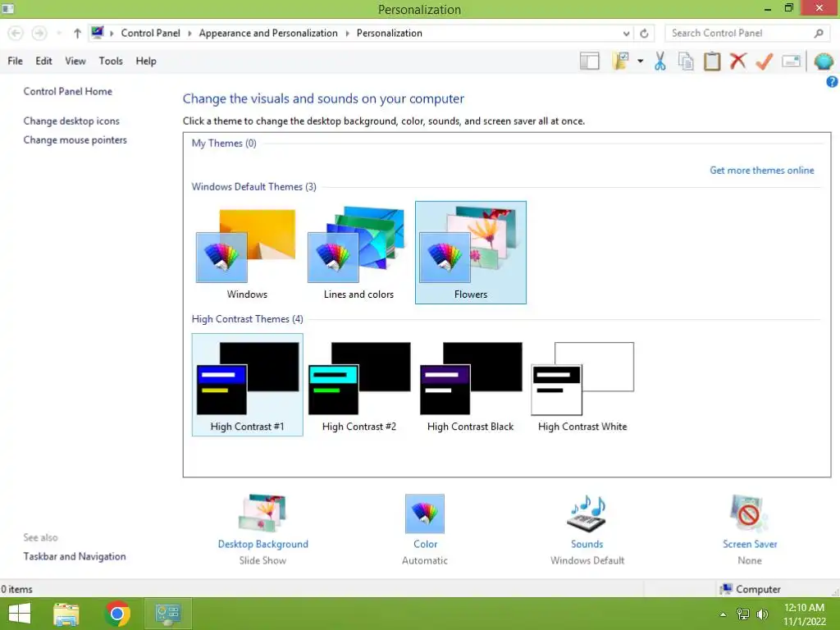Expand the chevron after Control Panel
This screenshot has height=630, width=840.
189,33
